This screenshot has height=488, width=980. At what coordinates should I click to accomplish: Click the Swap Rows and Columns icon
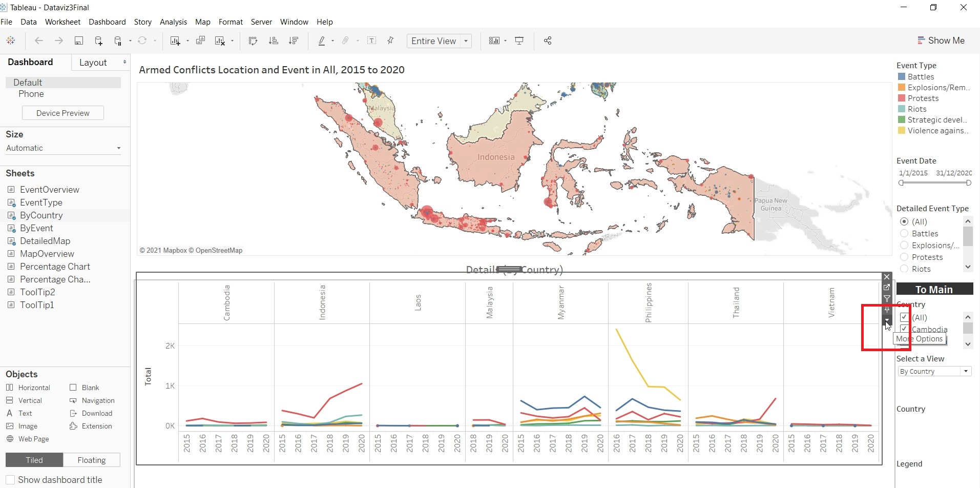[253, 41]
